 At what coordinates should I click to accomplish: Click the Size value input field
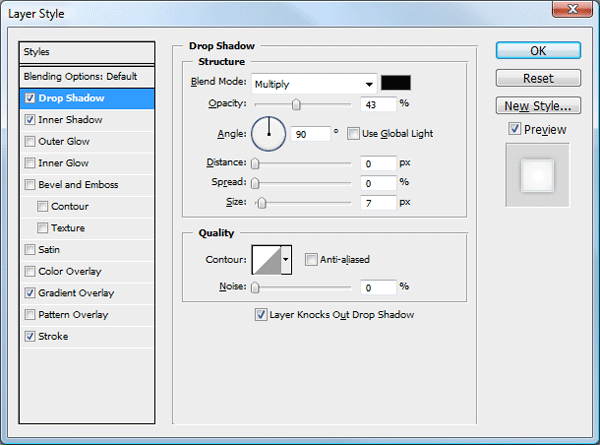point(378,202)
